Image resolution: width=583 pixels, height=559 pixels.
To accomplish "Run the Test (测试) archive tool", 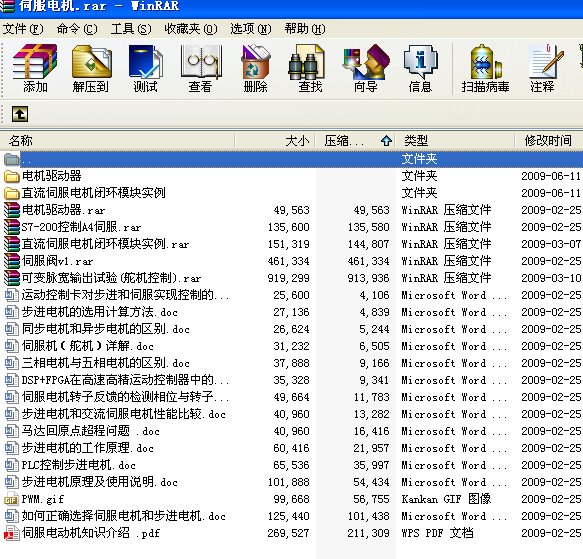I will 145,62.
